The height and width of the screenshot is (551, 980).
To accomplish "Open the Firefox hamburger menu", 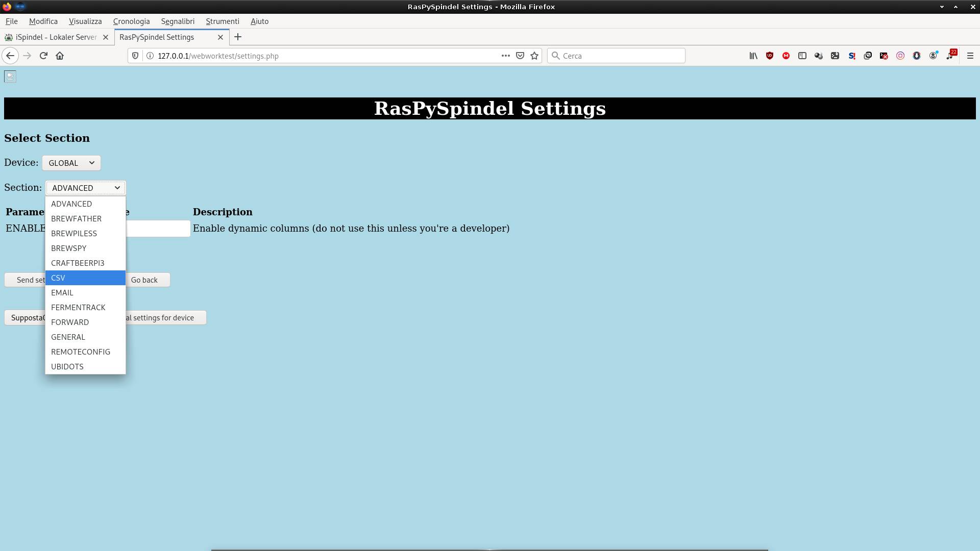I will pos(970,56).
